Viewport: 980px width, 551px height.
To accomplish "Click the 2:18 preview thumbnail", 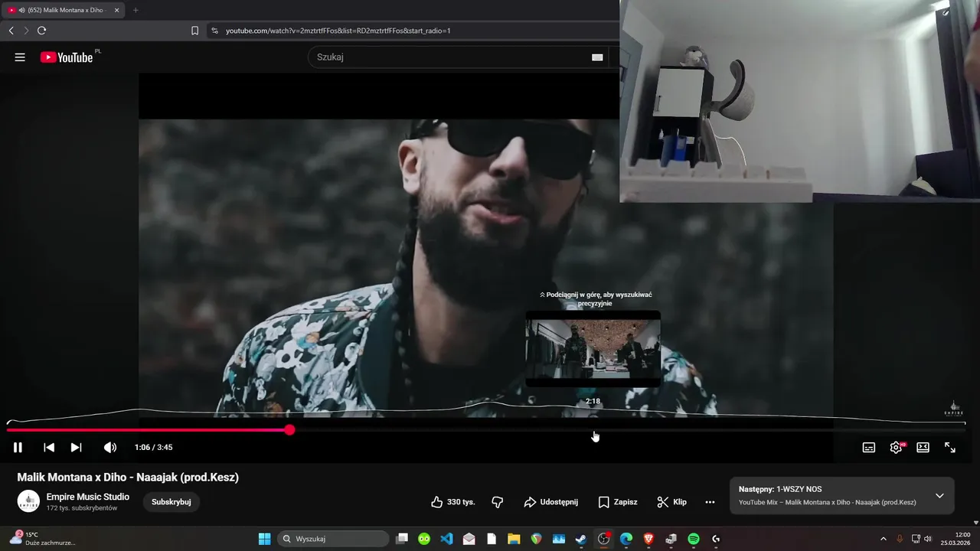I will point(593,349).
